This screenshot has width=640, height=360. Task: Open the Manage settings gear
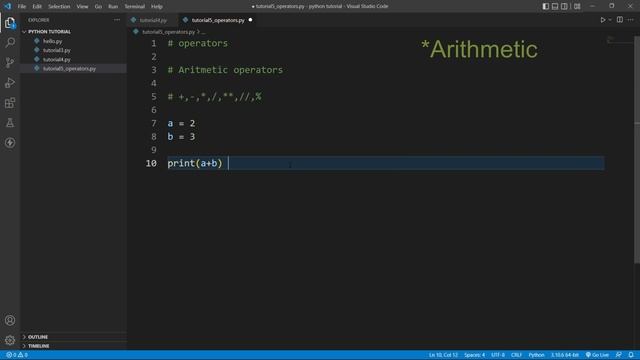10,340
